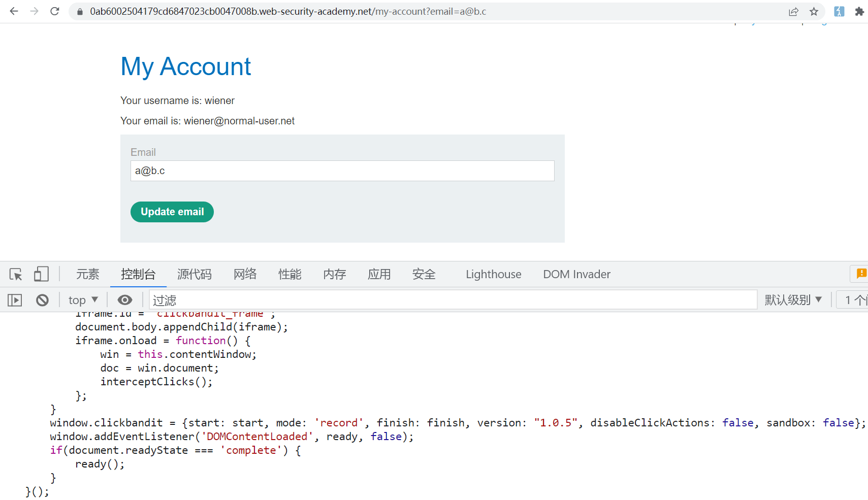The image size is (868, 500).
Task: Toggle the console sidebar panel
Action: tap(15, 300)
